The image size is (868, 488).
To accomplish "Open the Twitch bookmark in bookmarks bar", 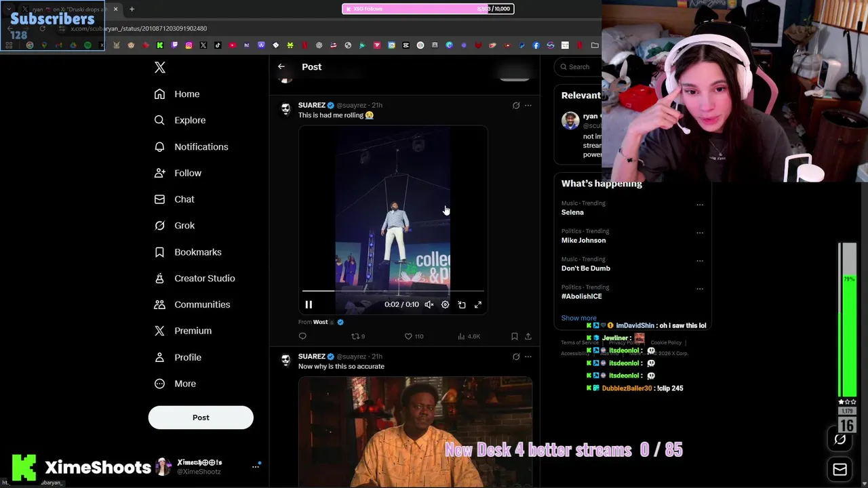I will [x=174, y=45].
